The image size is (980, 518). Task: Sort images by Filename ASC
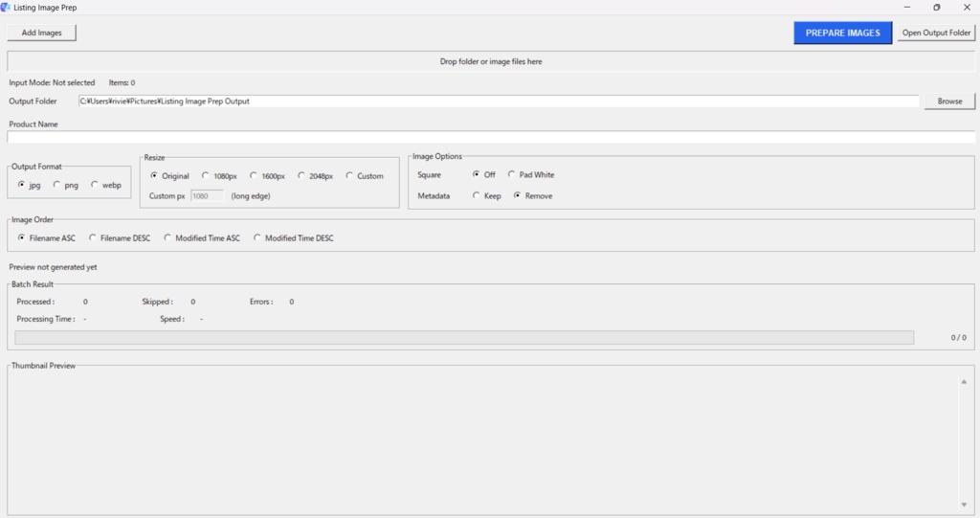tap(47, 237)
